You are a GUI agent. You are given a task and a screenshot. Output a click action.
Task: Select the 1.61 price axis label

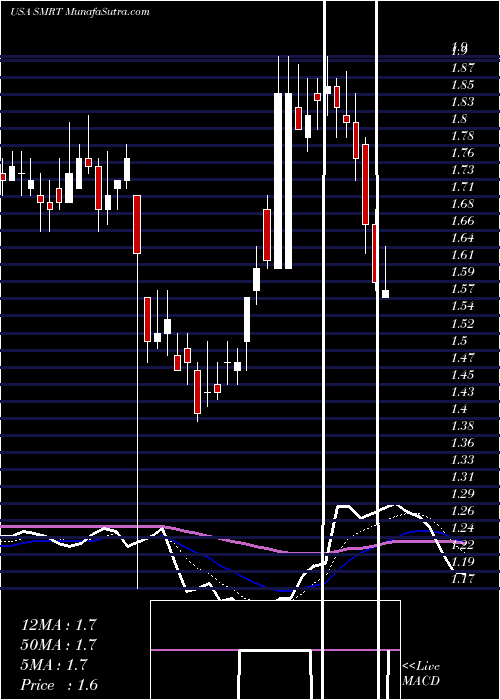[465, 255]
